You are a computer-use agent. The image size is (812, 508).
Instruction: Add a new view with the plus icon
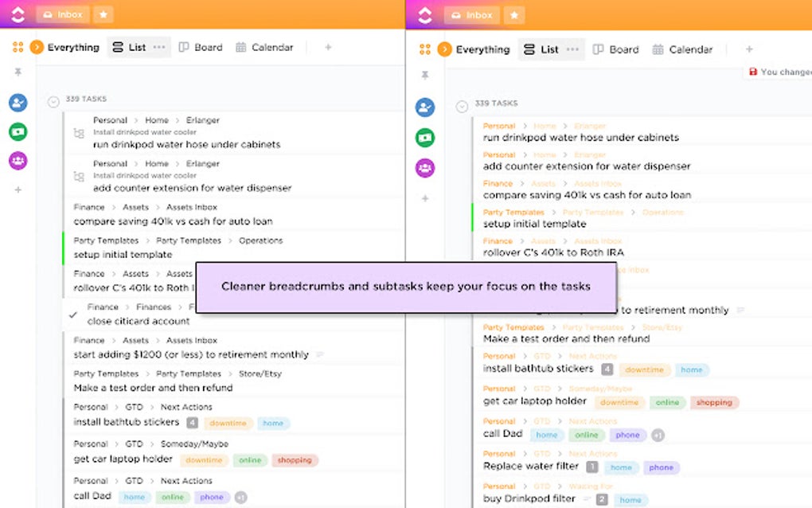pos(327,47)
